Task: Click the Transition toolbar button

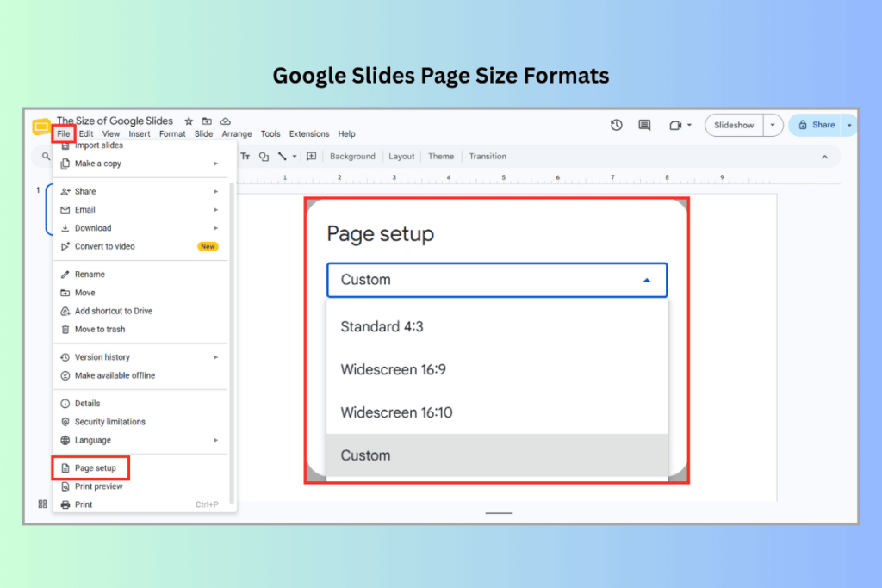Action: tap(488, 157)
